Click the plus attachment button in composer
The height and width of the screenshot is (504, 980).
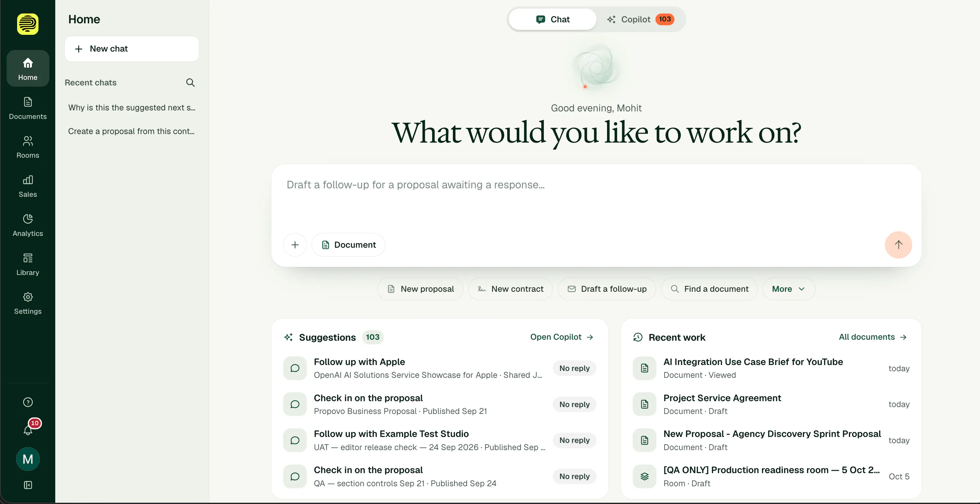295,245
